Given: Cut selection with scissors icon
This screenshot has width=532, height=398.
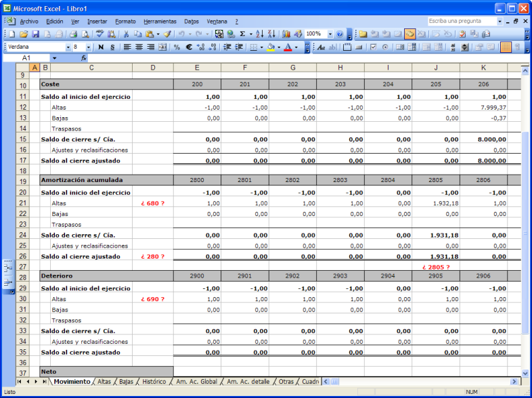Looking at the screenshot, I should tap(126, 34).
